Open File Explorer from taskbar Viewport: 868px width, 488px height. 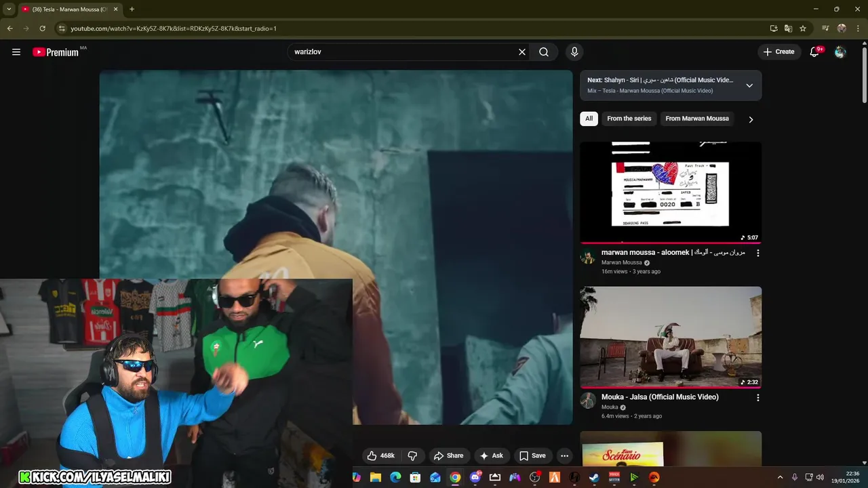(x=376, y=477)
